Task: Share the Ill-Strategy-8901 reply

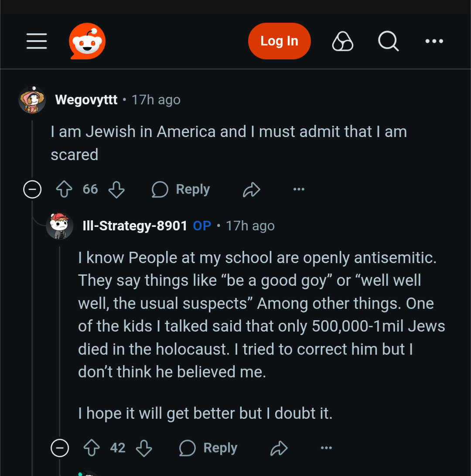Action: [x=279, y=448]
